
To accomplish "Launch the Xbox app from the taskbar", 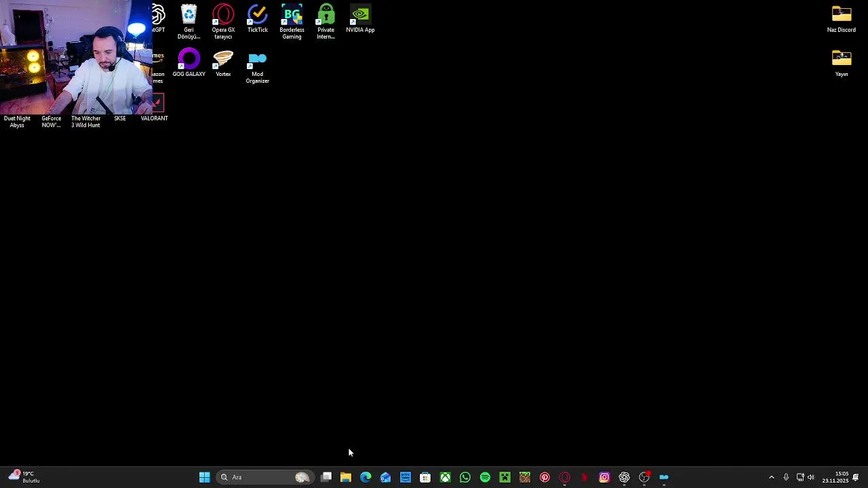I will coord(445,477).
